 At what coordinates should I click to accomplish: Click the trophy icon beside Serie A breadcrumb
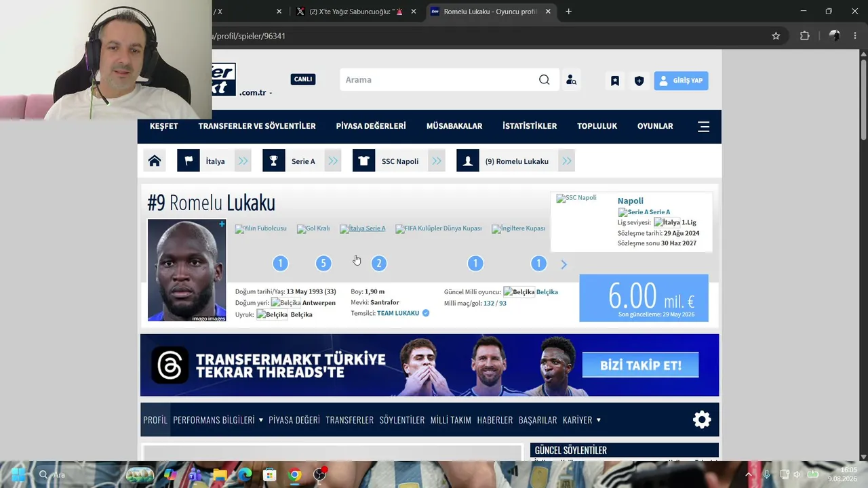[x=274, y=161]
